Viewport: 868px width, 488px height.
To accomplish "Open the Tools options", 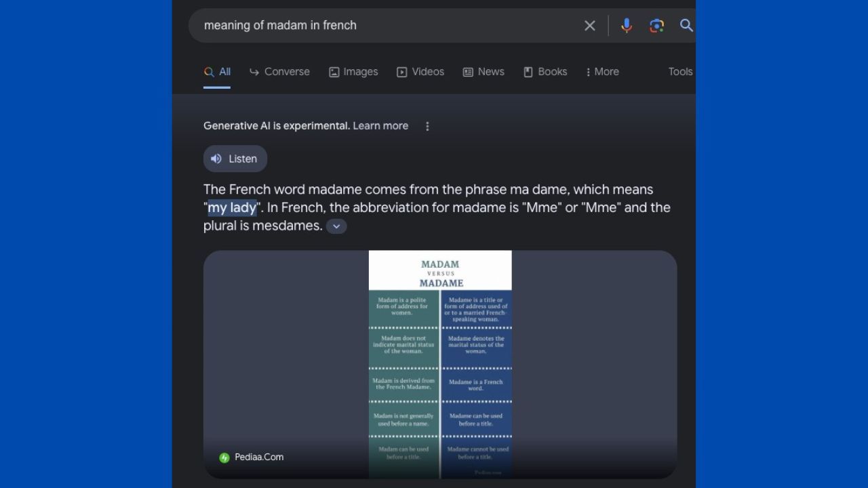I will [680, 72].
